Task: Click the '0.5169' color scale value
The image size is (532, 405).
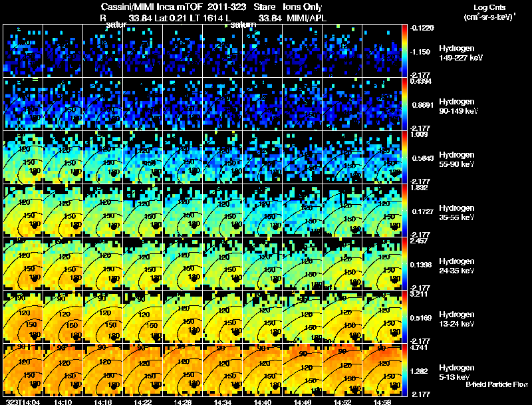Action: click(421, 318)
